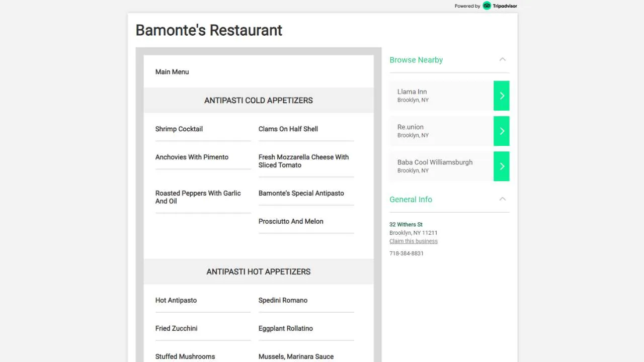Open Llama Inn green arrow button
This screenshot has height=362, width=644.
coord(502,96)
